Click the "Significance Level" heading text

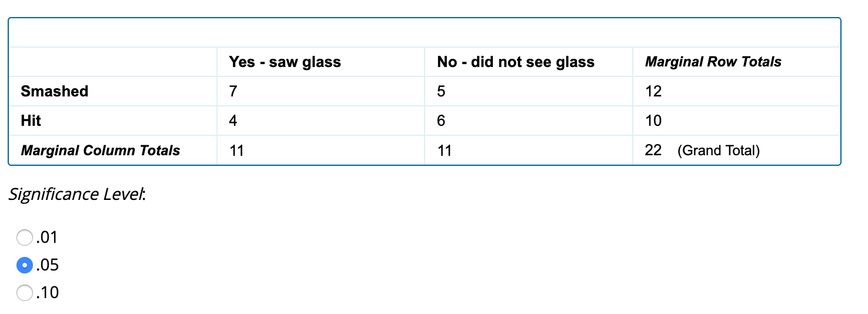pos(76,194)
